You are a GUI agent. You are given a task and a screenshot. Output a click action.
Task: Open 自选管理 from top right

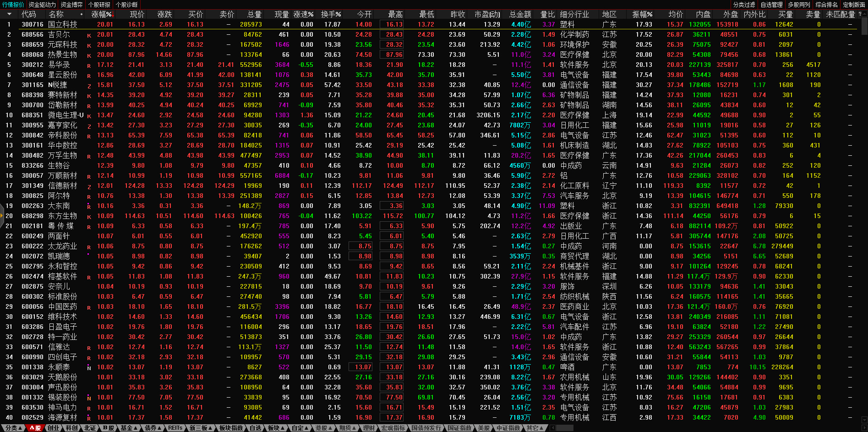pyautogui.click(x=771, y=5)
